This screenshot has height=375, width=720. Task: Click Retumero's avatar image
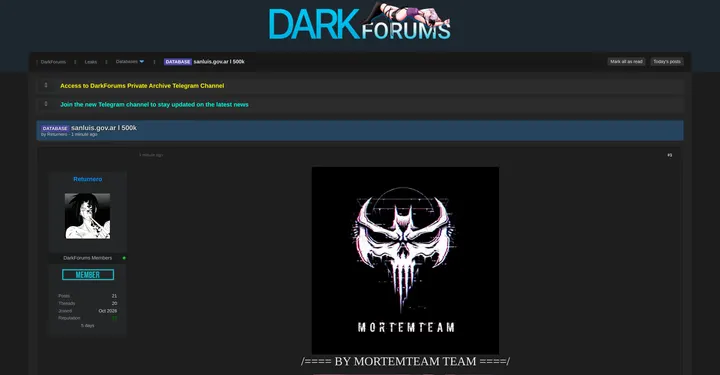tap(88, 216)
